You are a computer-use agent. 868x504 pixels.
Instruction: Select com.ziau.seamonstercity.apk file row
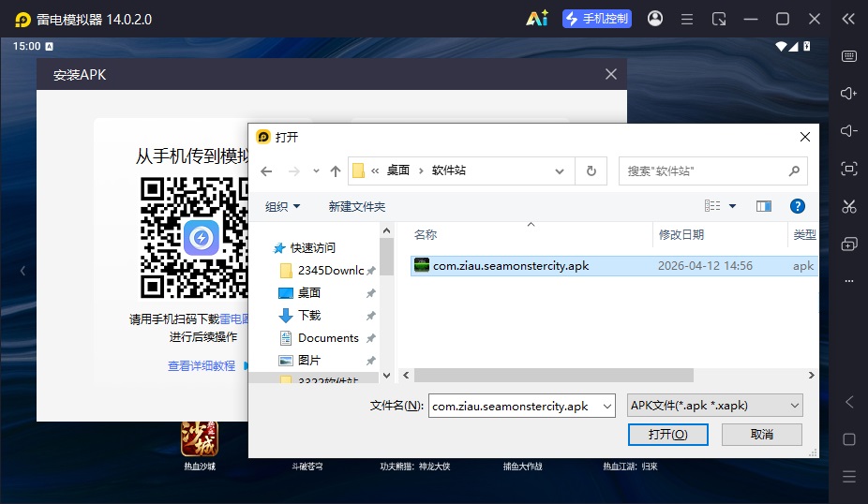tap(614, 266)
